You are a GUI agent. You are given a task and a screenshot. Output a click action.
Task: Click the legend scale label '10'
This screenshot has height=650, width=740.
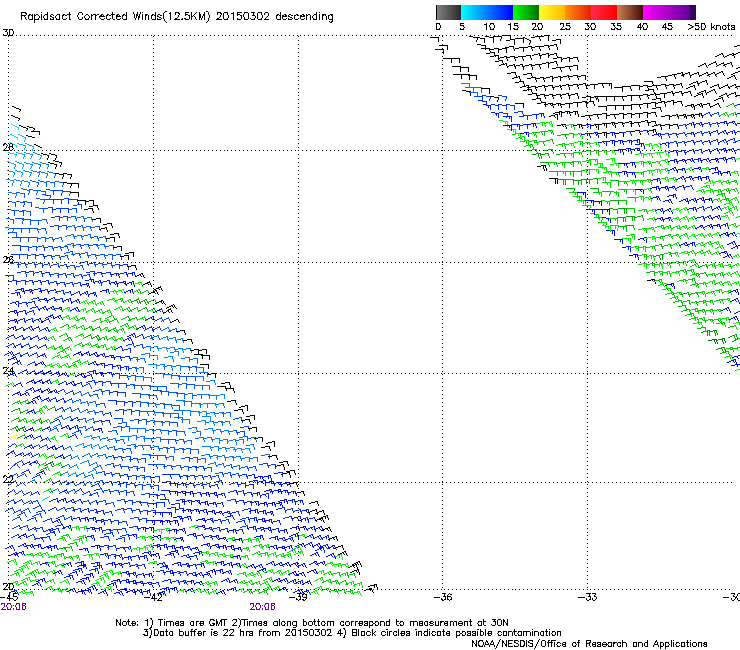click(x=489, y=27)
